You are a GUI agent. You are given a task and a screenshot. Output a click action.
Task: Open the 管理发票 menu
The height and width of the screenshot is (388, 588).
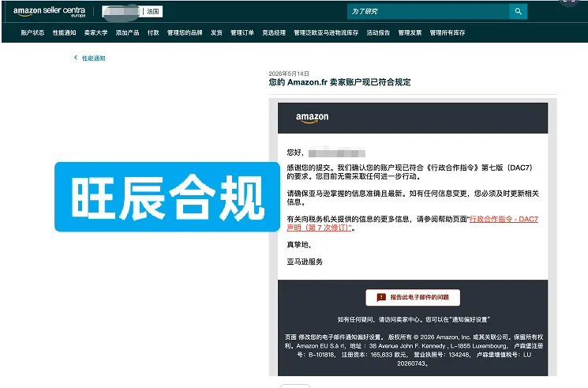pyautogui.click(x=410, y=32)
